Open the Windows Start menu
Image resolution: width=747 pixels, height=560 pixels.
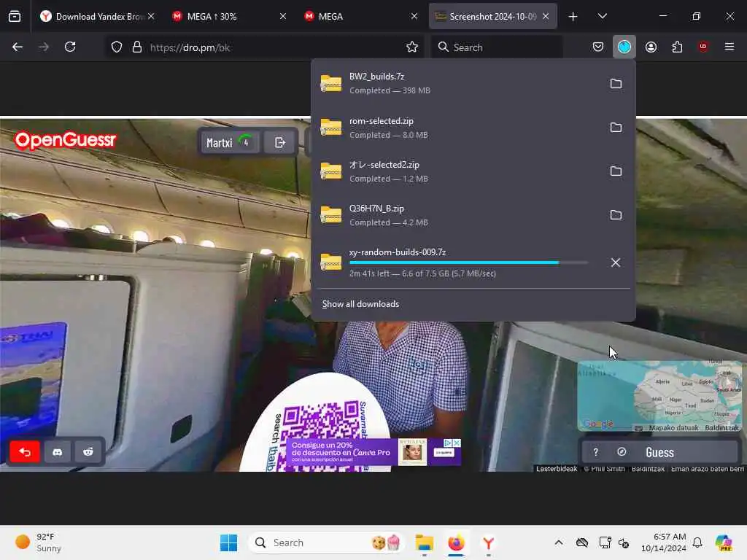(x=228, y=542)
